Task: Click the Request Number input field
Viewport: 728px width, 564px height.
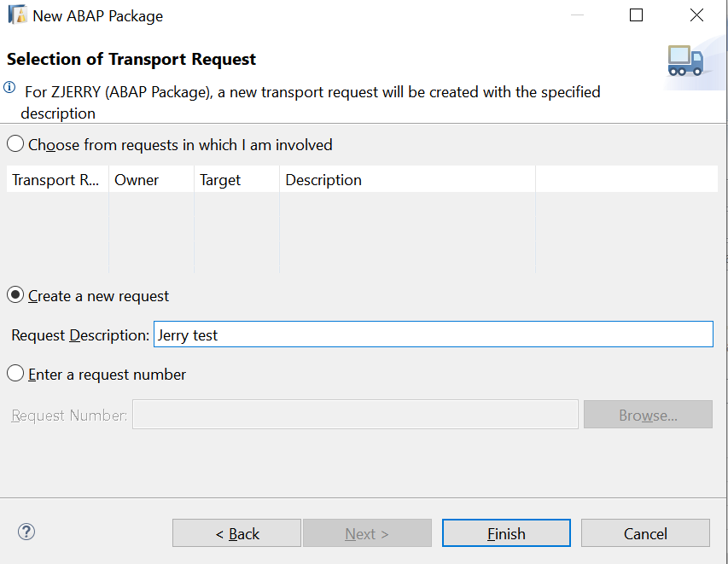Action: [x=355, y=415]
